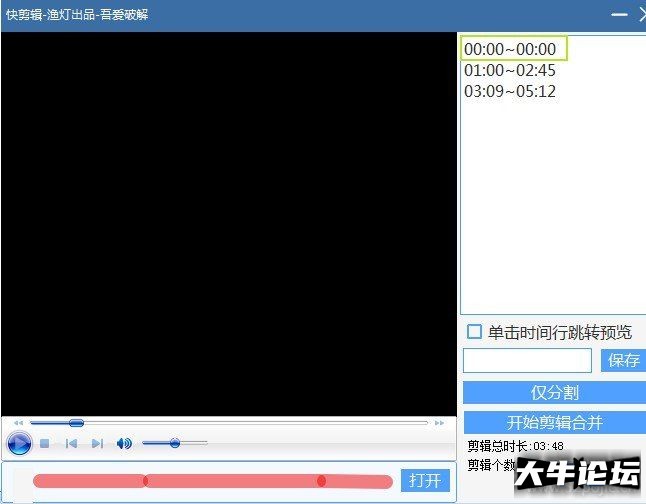The image size is (646, 504).
Task: Click the blue play button
Action: [19, 443]
